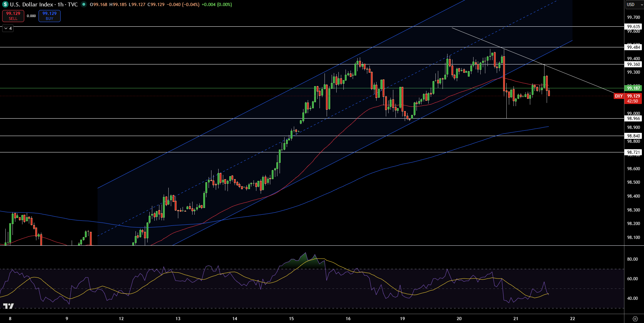Click the red DXY symbol tag
This screenshot has width=644, height=323.
(x=619, y=96)
